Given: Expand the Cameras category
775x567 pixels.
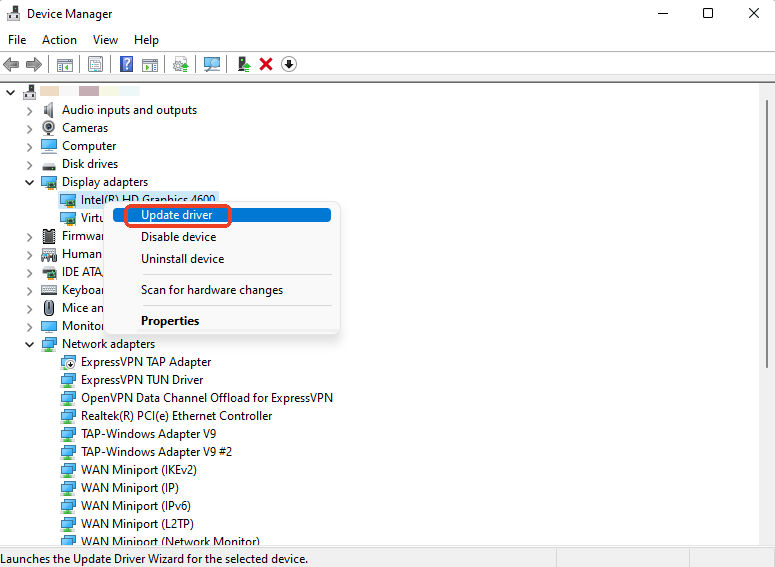Looking at the screenshot, I should [x=29, y=129].
